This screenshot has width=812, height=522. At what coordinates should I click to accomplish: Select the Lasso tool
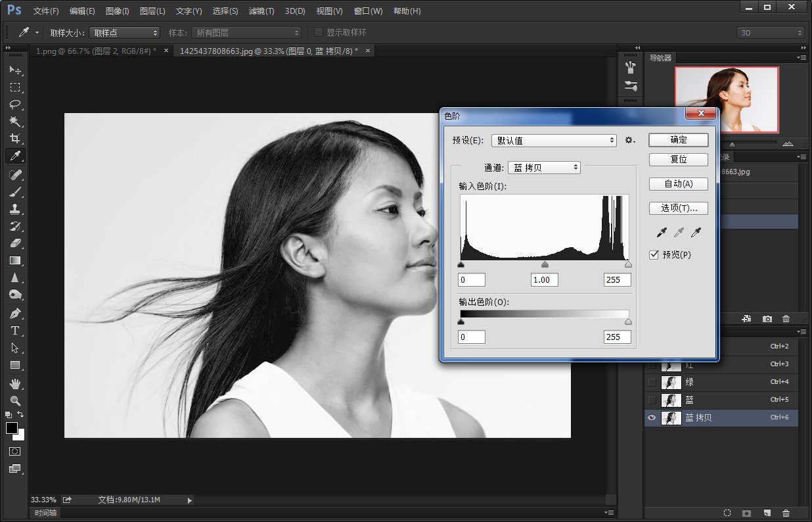(x=14, y=105)
